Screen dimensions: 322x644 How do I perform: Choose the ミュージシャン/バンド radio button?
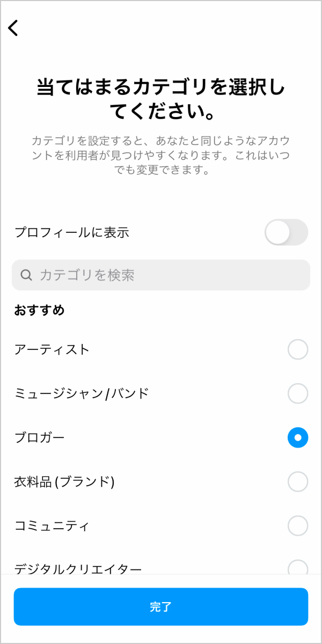click(298, 393)
